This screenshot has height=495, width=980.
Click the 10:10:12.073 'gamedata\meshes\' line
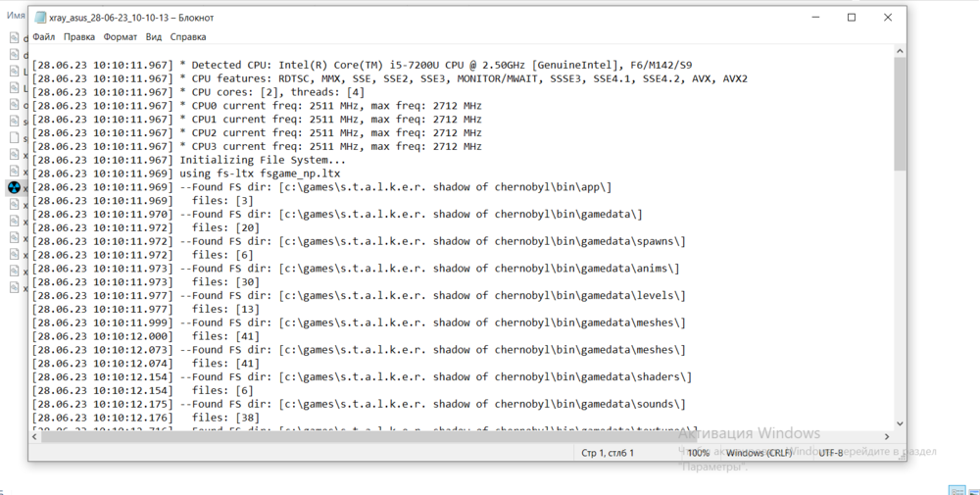click(359, 350)
